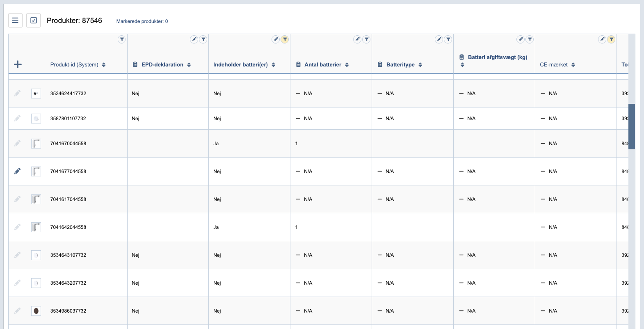Edit product 7041617044558 with pencil icon
Screen dimensions: 644x329
tap(17, 199)
